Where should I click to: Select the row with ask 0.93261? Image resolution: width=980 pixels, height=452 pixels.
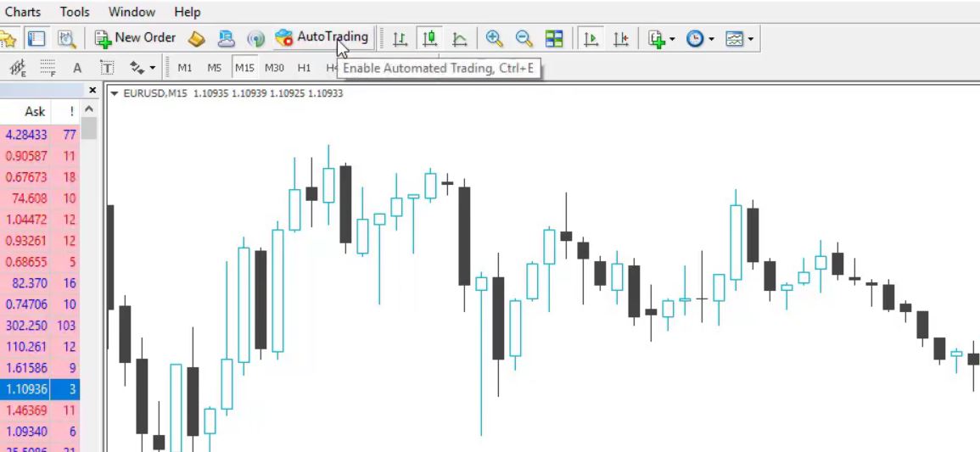tap(40, 241)
